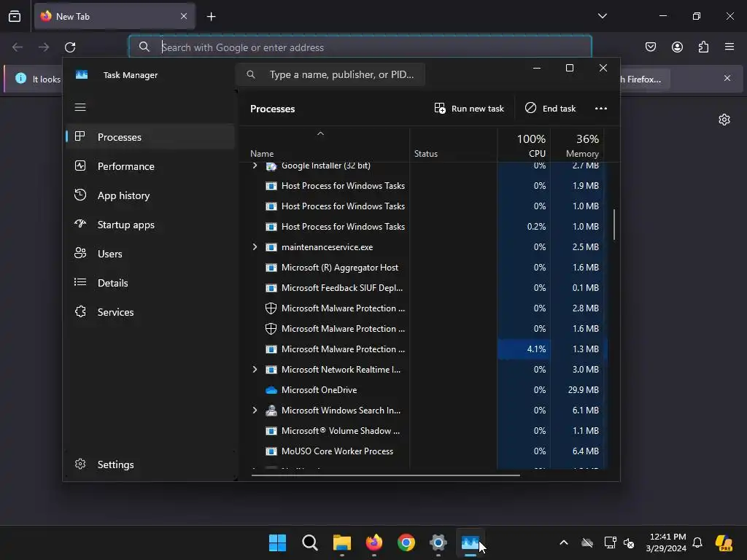This screenshot has height=560, width=747.
Task: Expand Microsoft Windows Search Indexer row
Action: pos(255,410)
